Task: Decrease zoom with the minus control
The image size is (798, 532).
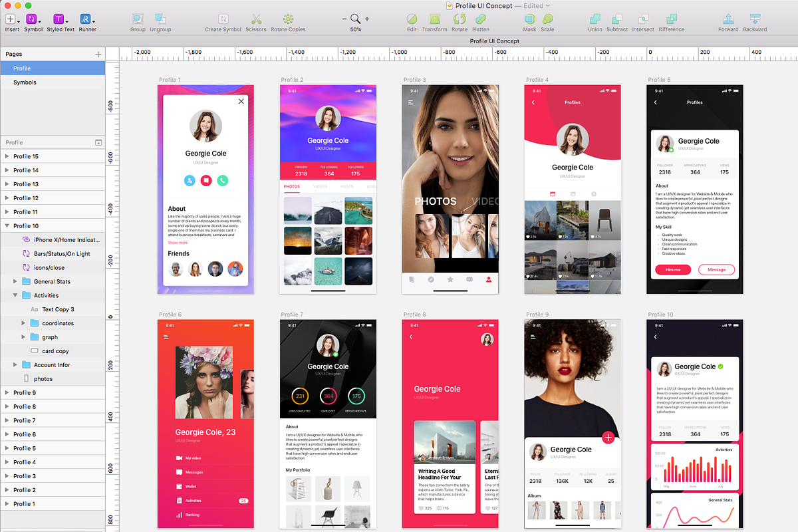Action: coord(343,19)
